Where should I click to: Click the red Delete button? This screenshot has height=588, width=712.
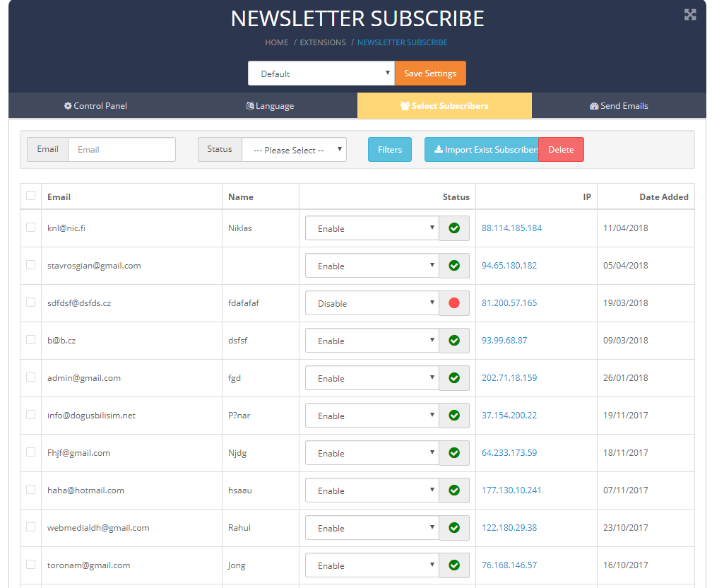[x=562, y=150]
